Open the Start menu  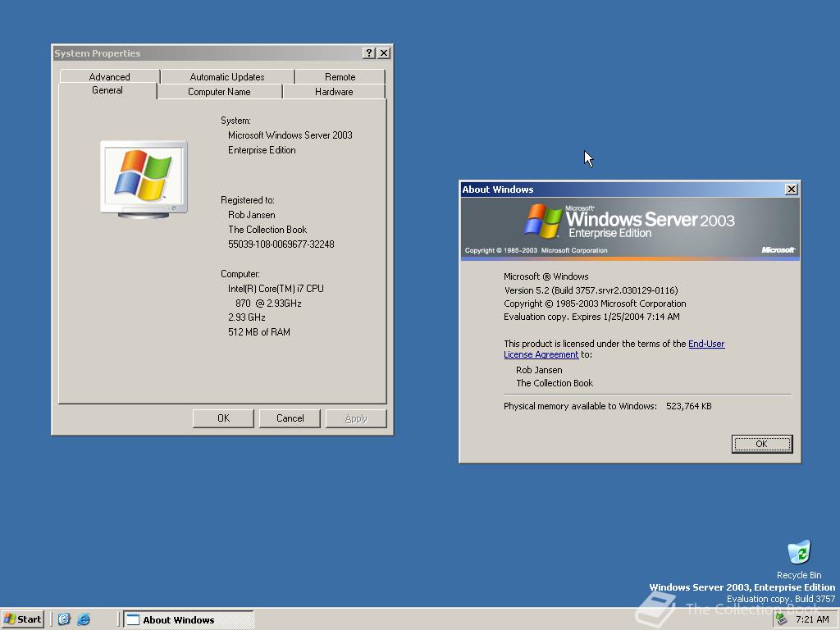[x=22, y=619]
